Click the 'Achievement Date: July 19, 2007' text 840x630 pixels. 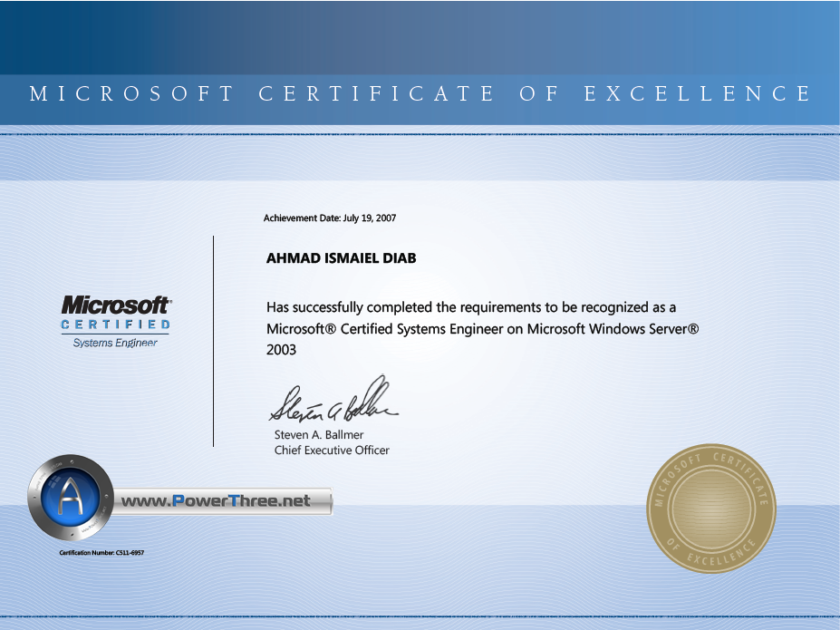pyautogui.click(x=330, y=218)
